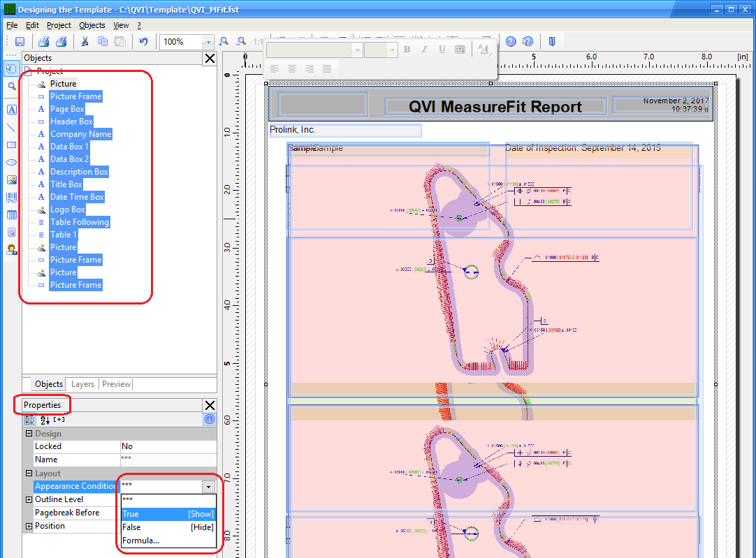The height and width of the screenshot is (558, 756).
Task: Open the Objects menu
Action: point(92,25)
